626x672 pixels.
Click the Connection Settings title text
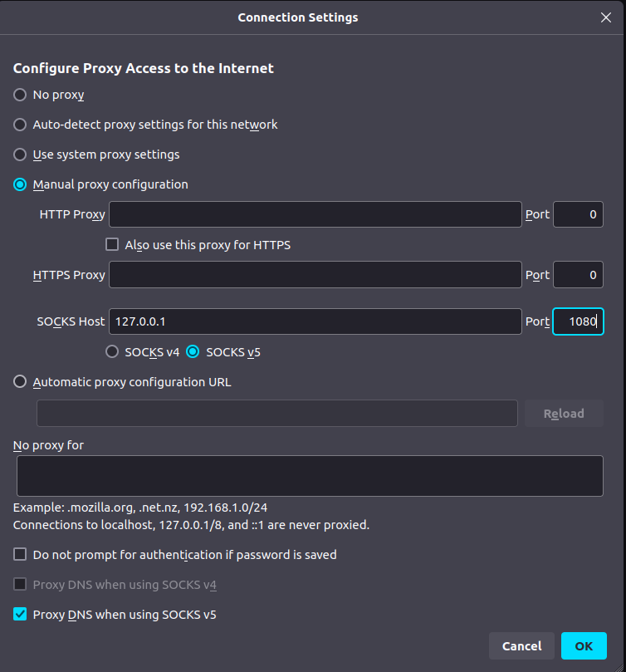click(298, 17)
